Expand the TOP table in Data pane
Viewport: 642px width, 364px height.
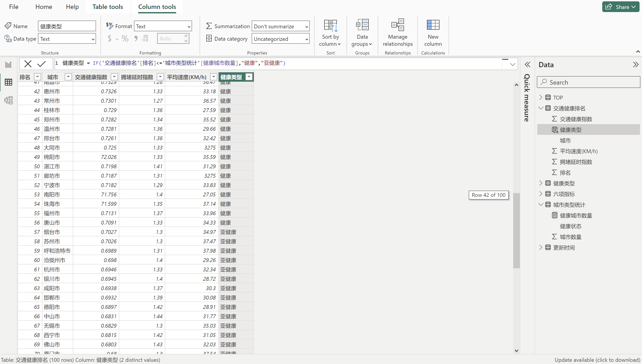coord(541,98)
